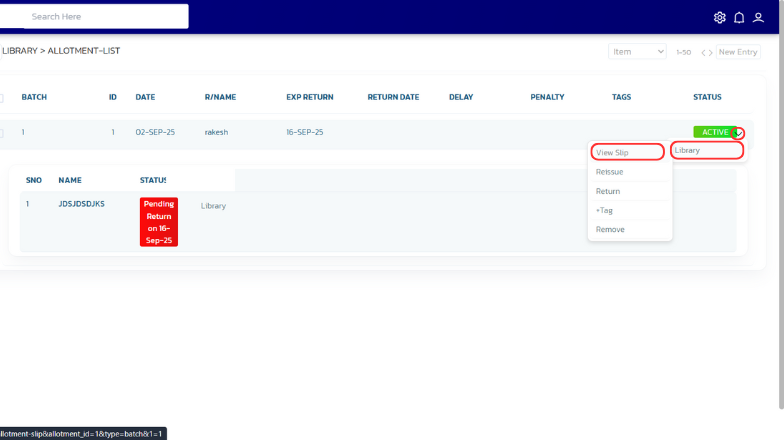This screenshot has width=784, height=440.
Task: Click the JDSJDSDJKS item name
Action: tap(81, 204)
